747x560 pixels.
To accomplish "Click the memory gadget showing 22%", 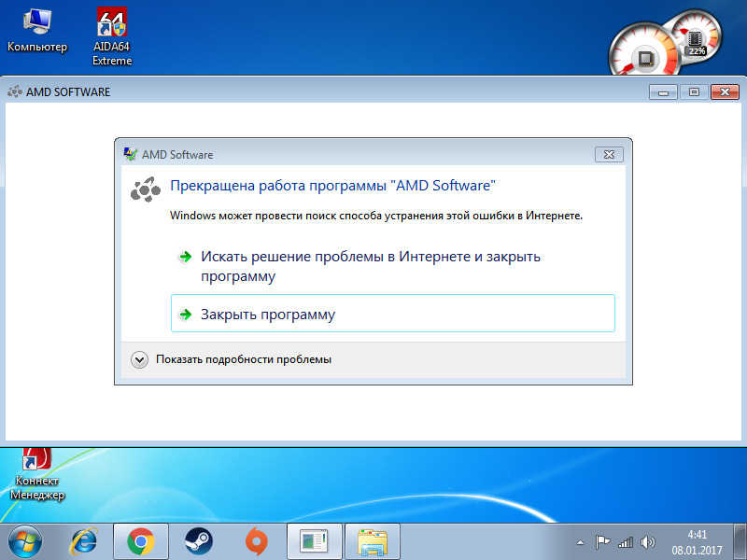I will (x=696, y=40).
